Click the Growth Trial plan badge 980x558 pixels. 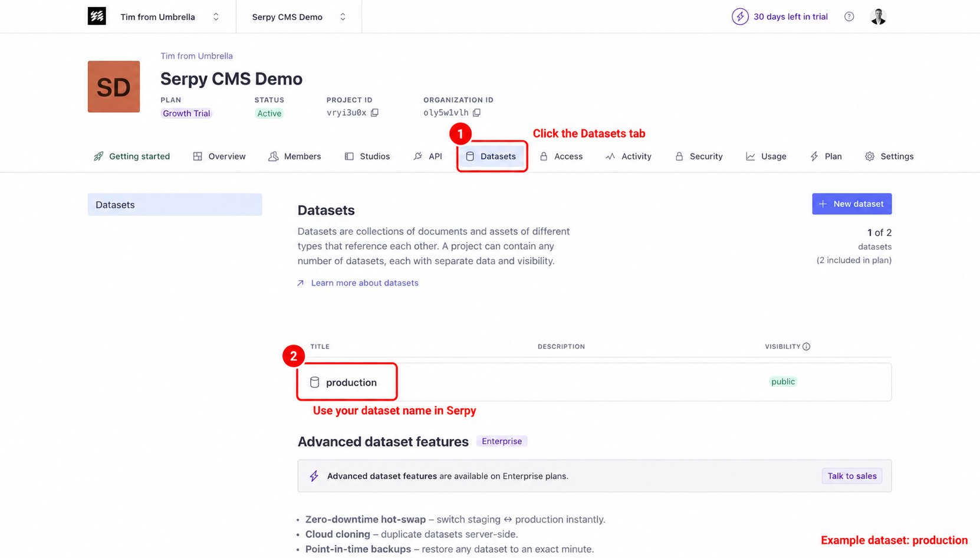[x=186, y=113]
